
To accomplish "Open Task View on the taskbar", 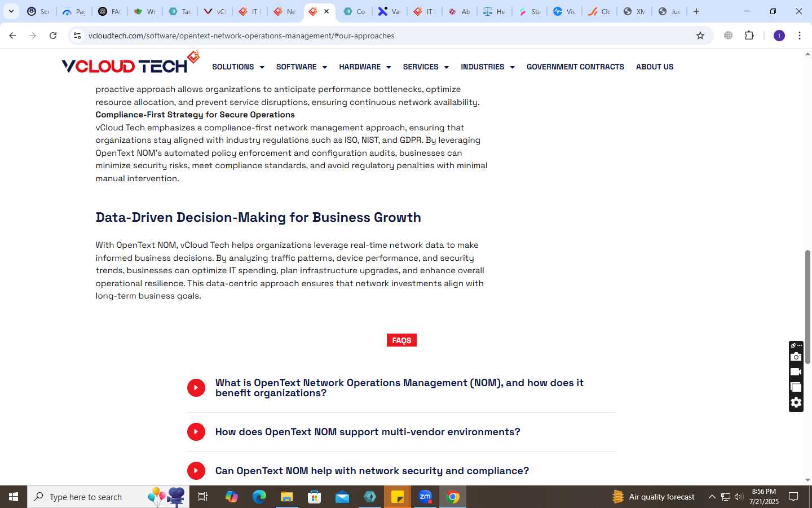I will pyautogui.click(x=203, y=497).
